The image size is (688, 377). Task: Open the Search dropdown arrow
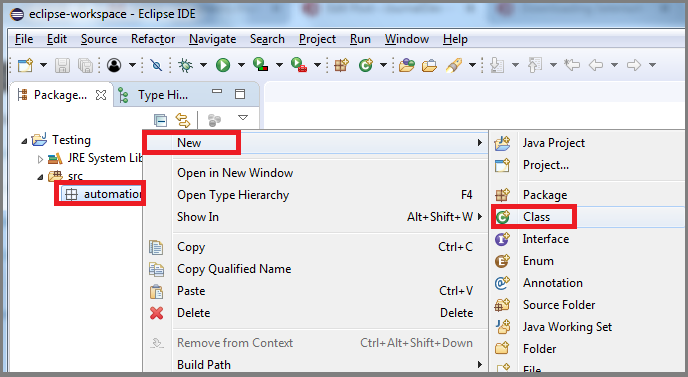pyautogui.click(x=472, y=65)
